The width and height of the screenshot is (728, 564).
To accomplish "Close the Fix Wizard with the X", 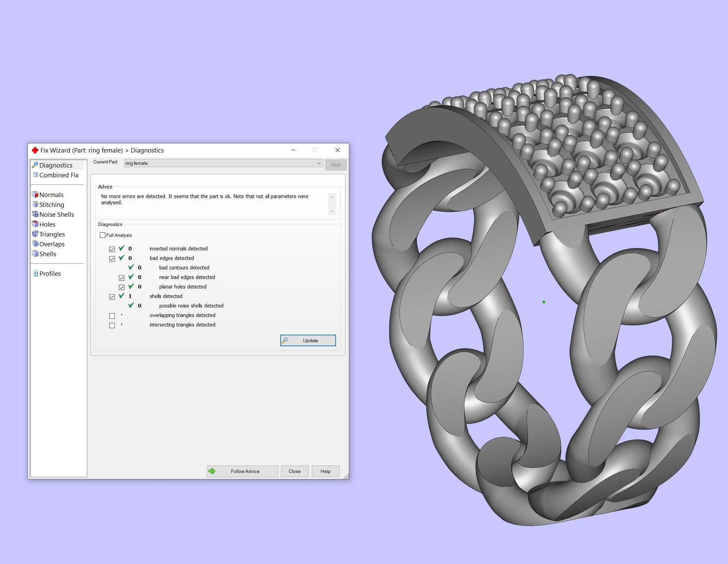I will [x=338, y=150].
